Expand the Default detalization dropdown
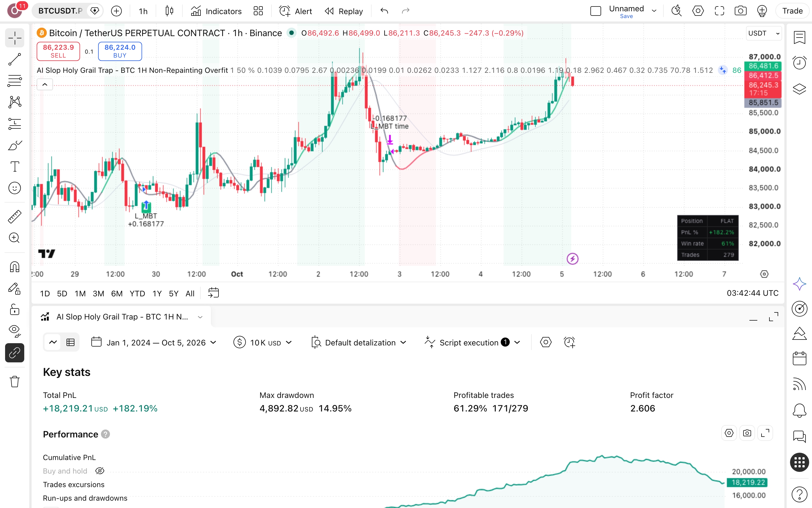Screen dimensions: 812x508 (x=359, y=343)
